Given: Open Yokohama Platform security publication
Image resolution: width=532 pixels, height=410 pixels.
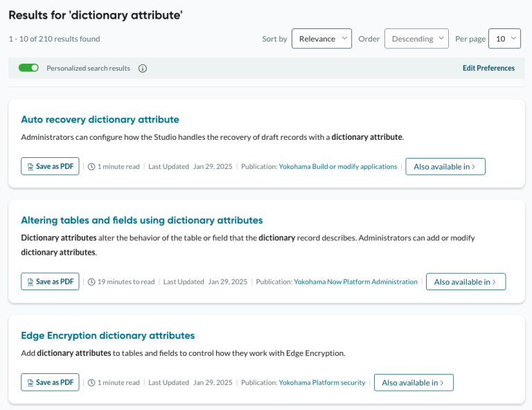Looking at the screenshot, I should 322,382.
